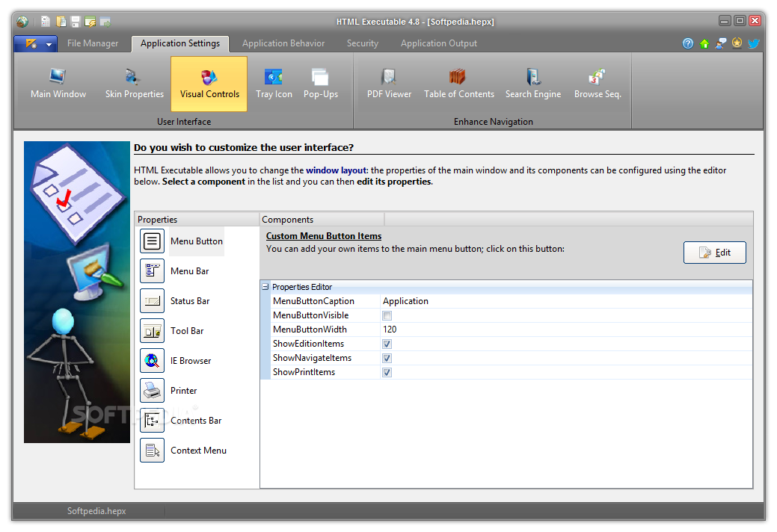Toggle the MenuButtonVisible checkbox
The image size is (777, 532).
pos(387,316)
